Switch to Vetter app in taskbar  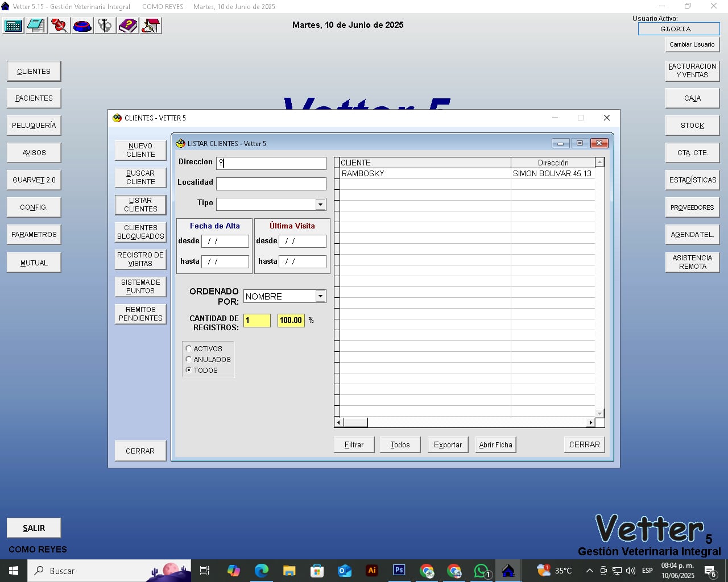click(508, 571)
